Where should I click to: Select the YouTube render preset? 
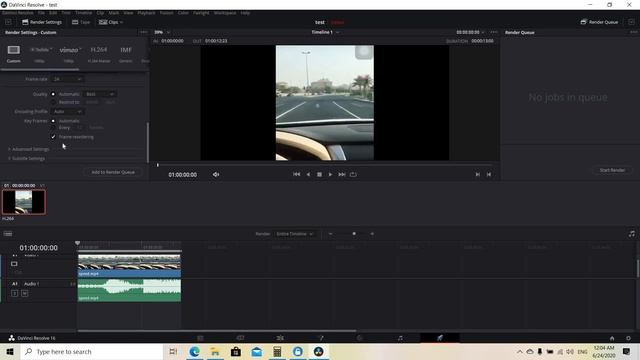pos(40,54)
